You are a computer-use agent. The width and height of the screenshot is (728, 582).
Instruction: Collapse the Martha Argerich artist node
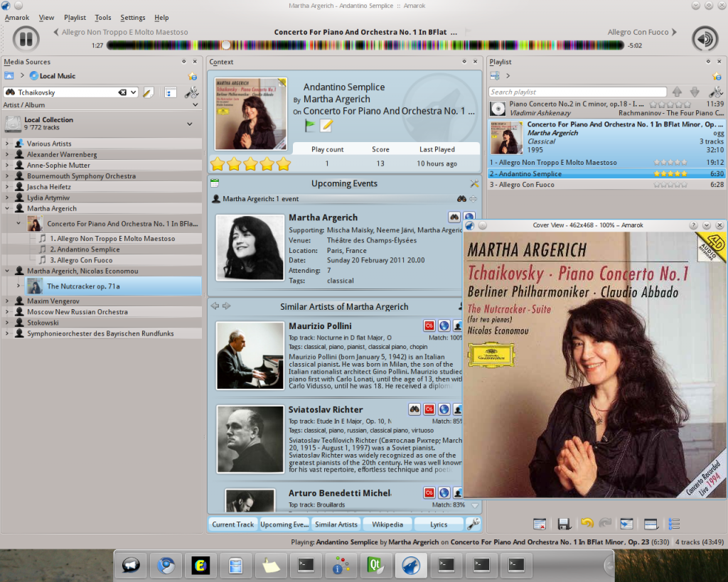click(7, 208)
